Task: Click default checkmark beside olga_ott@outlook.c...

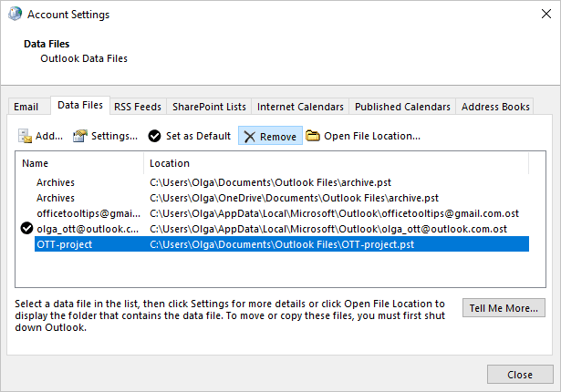Action: click(26, 228)
